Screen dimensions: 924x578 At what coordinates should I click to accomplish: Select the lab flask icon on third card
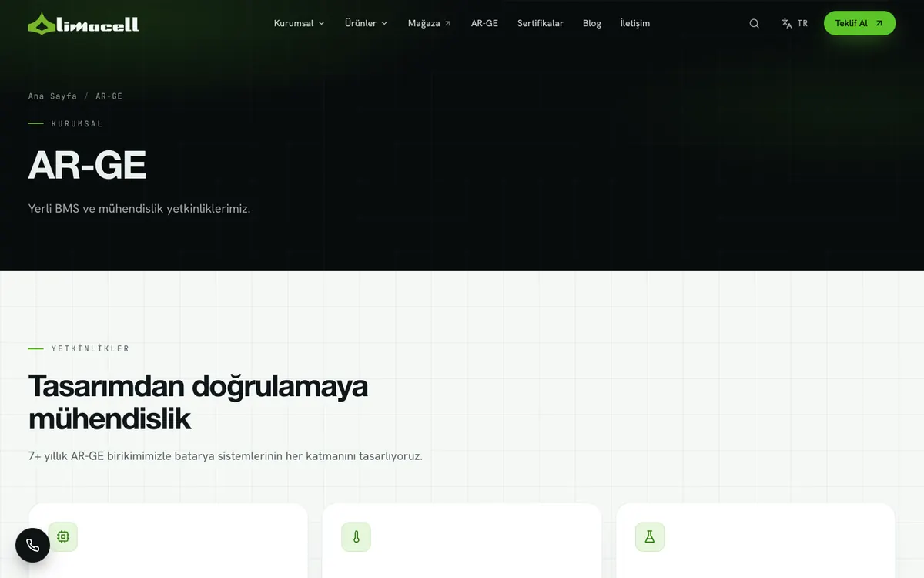[x=650, y=536]
